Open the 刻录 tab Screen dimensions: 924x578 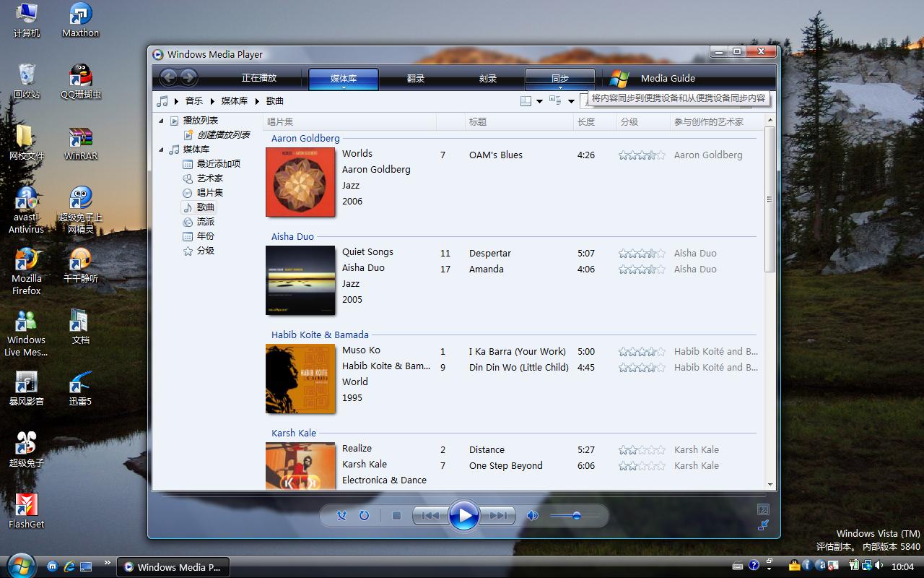[488, 79]
